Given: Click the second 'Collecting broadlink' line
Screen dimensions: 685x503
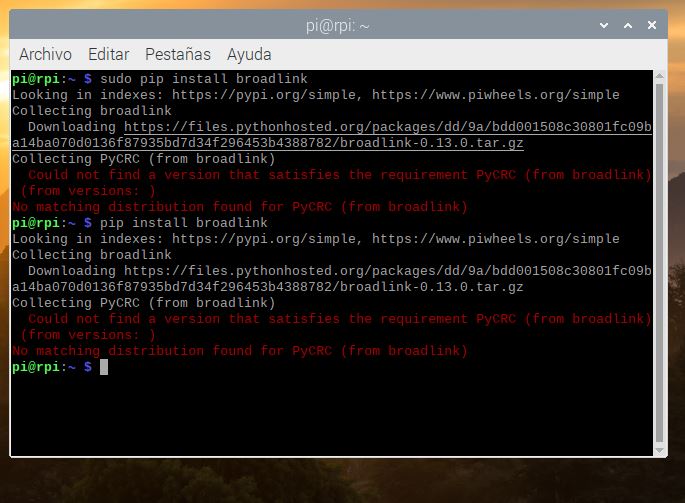Looking at the screenshot, I should (92, 254).
